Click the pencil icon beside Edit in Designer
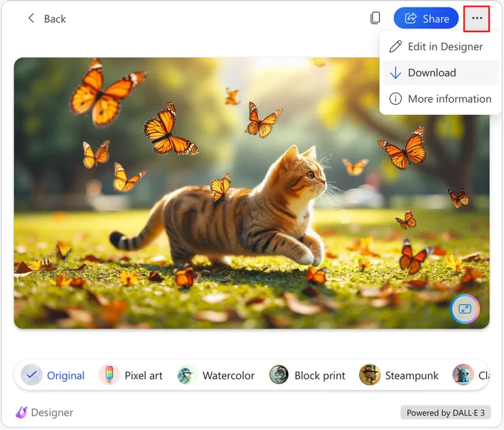This screenshot has height=430, width=504. [395, 46]
